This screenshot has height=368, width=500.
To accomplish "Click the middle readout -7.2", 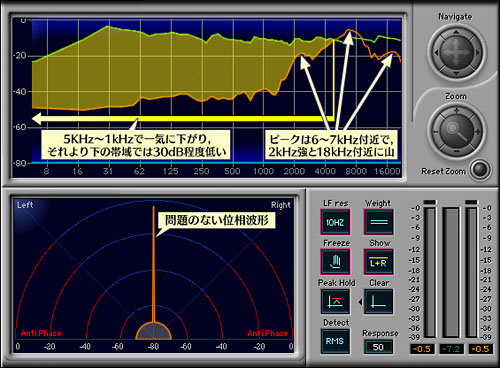I will [x=452, y=349].
